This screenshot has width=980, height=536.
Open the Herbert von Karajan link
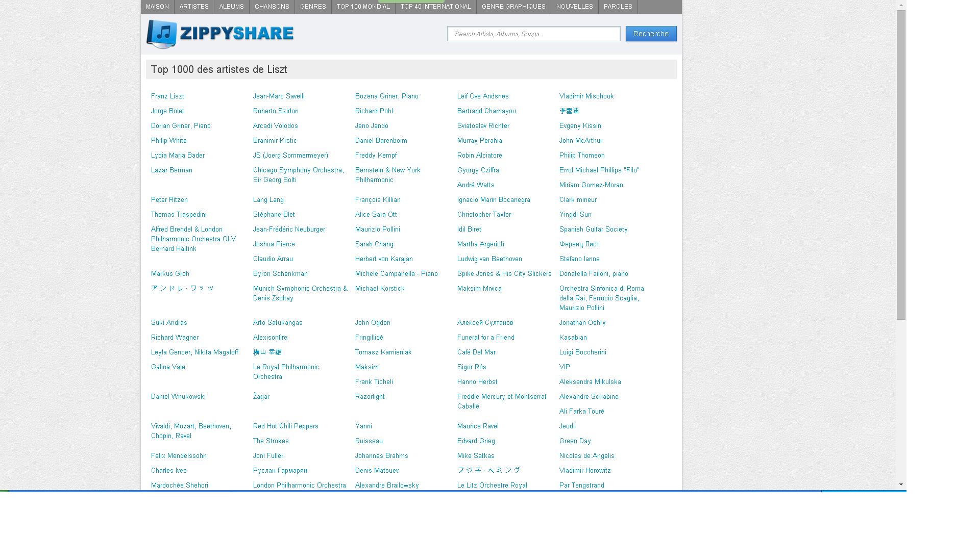pos(384,259)
